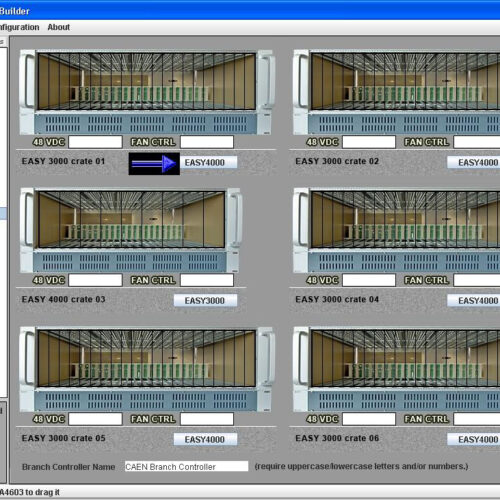Select 48 VDC field of crate 06

pos(369,419)
